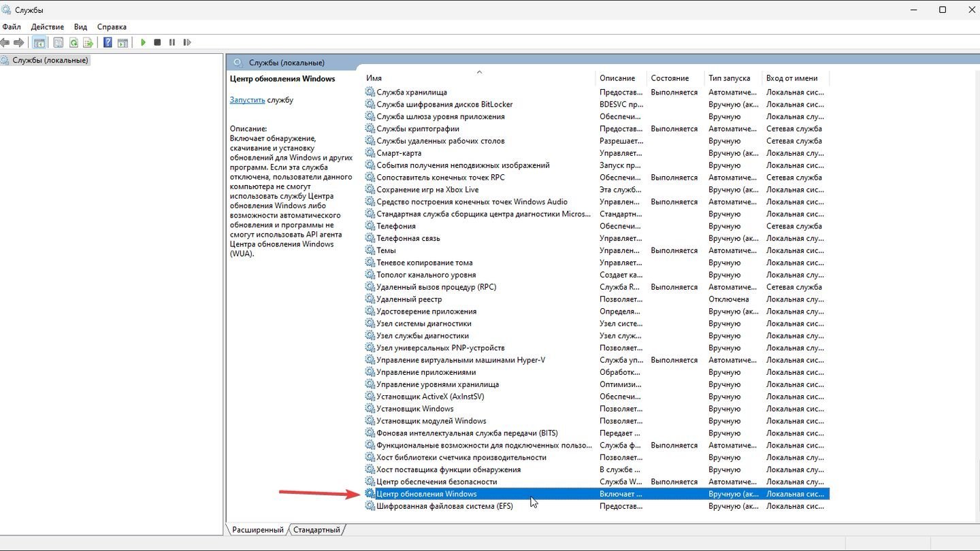Select Хост библиотеки счетчика производительности
Screen dimensions: 980x551
click(597, 458)
